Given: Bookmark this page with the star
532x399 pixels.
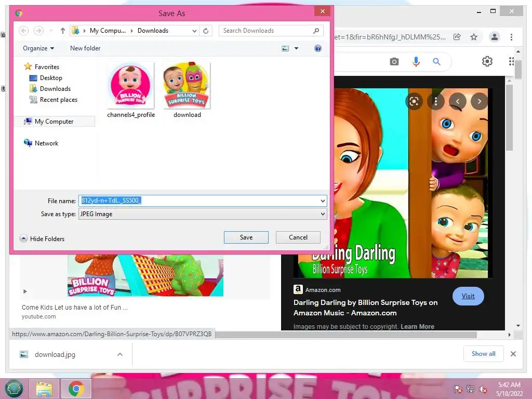Looking at the screenshot, I should 474,37.
